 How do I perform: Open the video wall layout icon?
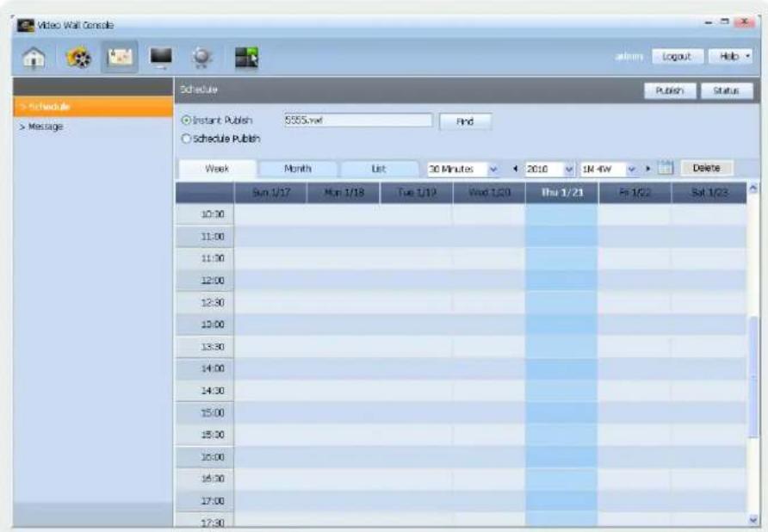pos(246,58)
